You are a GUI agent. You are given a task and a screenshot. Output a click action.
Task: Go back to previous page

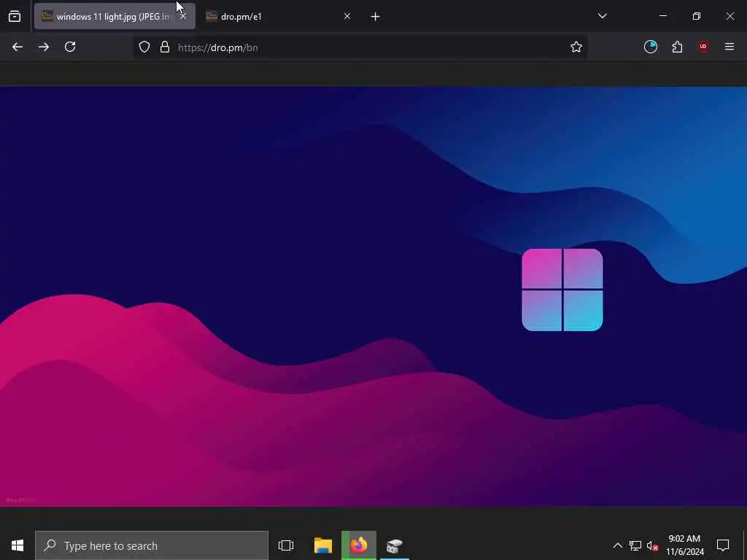click(18, 47)
